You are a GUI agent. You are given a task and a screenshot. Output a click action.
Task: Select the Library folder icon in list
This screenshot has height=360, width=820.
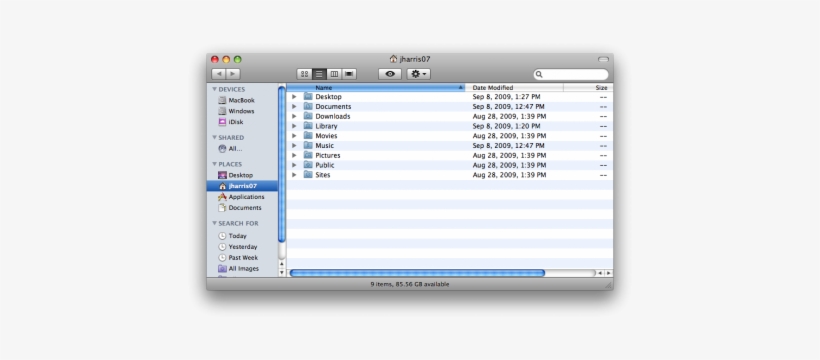coord(308,126)
